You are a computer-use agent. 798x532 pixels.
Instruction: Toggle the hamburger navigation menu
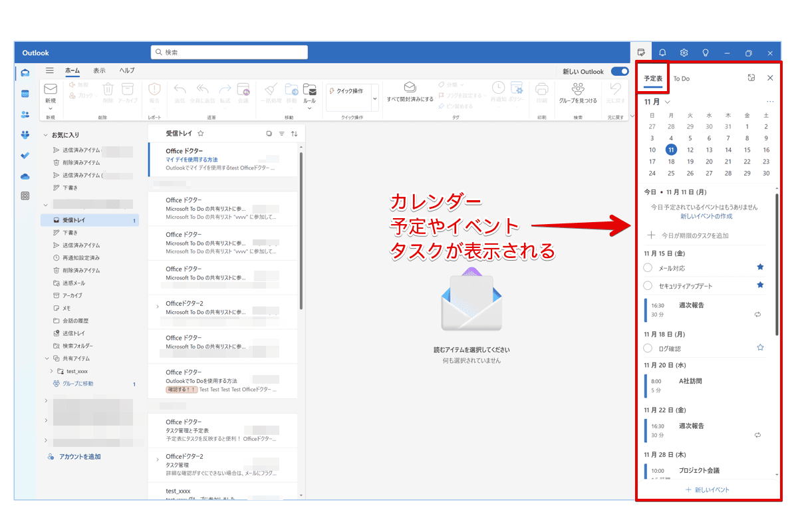click(x=49, y=70)
